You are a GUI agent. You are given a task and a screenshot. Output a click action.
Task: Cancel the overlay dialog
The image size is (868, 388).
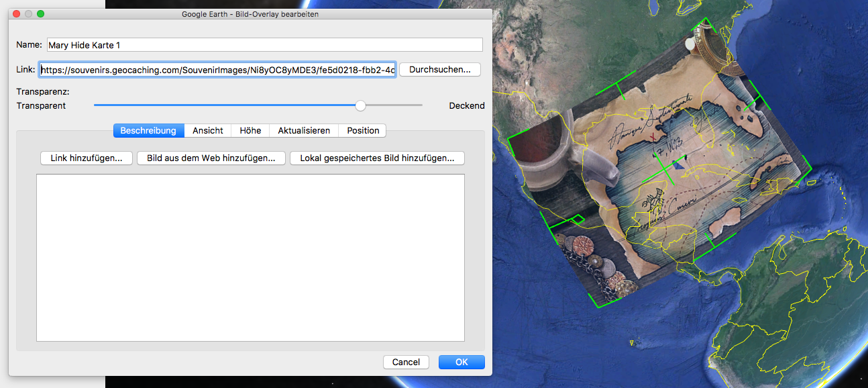[x=406, y=362]
